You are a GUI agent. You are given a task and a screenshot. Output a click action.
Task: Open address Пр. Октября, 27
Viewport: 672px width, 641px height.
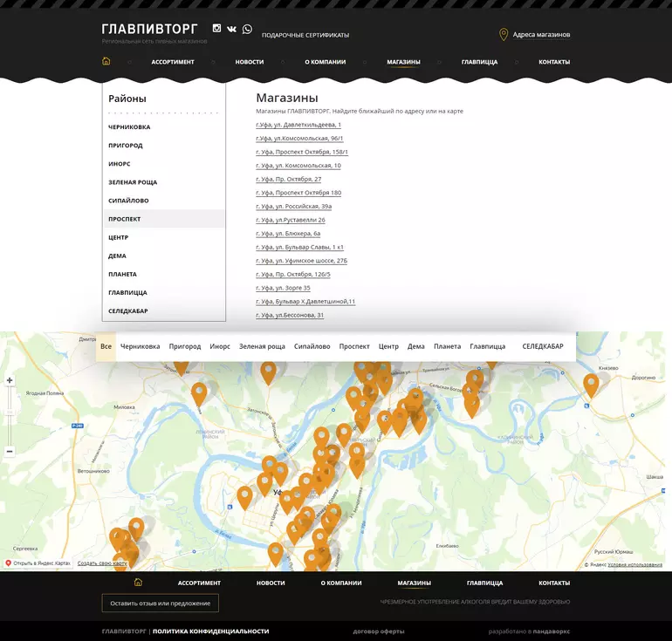(x=288, y=180)
